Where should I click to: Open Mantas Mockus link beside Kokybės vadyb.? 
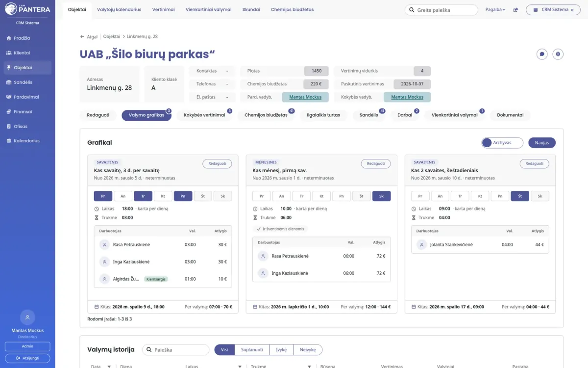click(x=407, y=97)
